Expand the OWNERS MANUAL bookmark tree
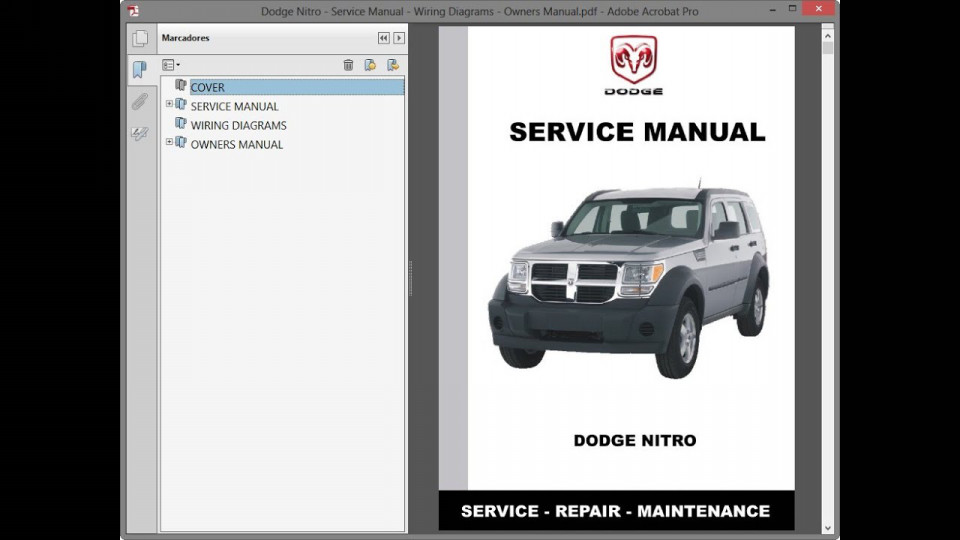Screen dimensions: 960x540 pyautogui.click(x=169, y=142)
